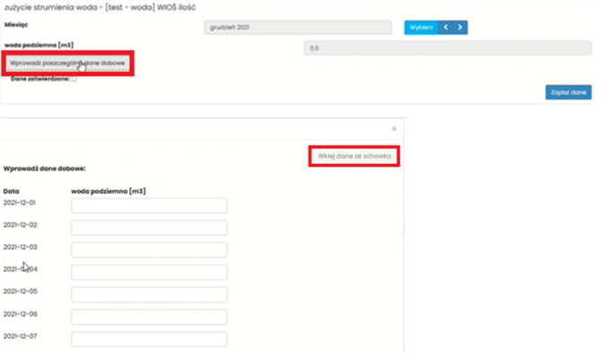Viewport: 601px width, 364px height.
Task: Open 'Wprowadź poszczególne dane dobowe'
Action: pos(69,64)
